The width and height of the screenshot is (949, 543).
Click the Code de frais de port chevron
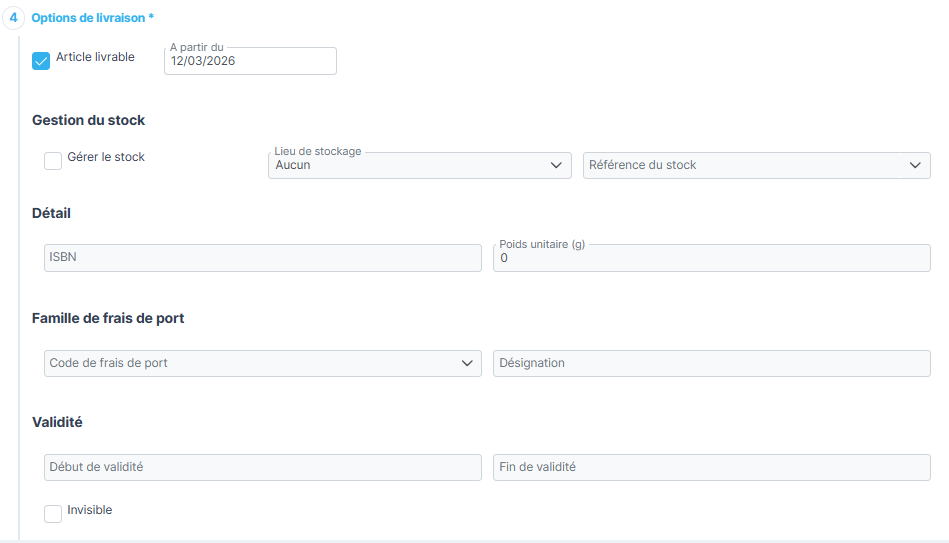[467, 364]
